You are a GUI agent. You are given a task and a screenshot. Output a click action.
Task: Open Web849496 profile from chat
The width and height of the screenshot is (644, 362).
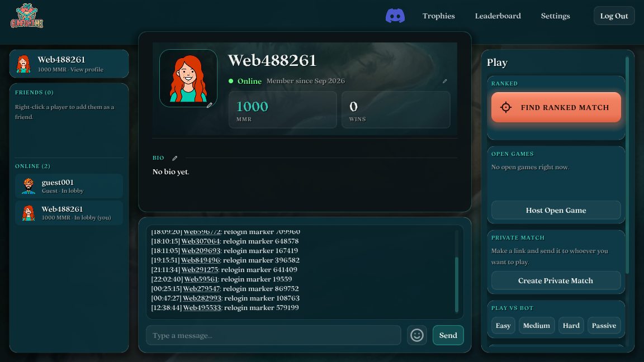201,260
